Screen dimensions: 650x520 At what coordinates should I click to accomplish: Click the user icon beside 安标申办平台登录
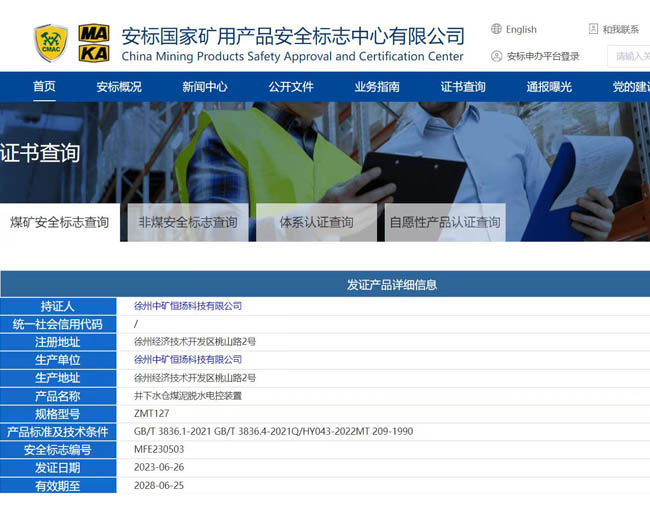point(497,56)
